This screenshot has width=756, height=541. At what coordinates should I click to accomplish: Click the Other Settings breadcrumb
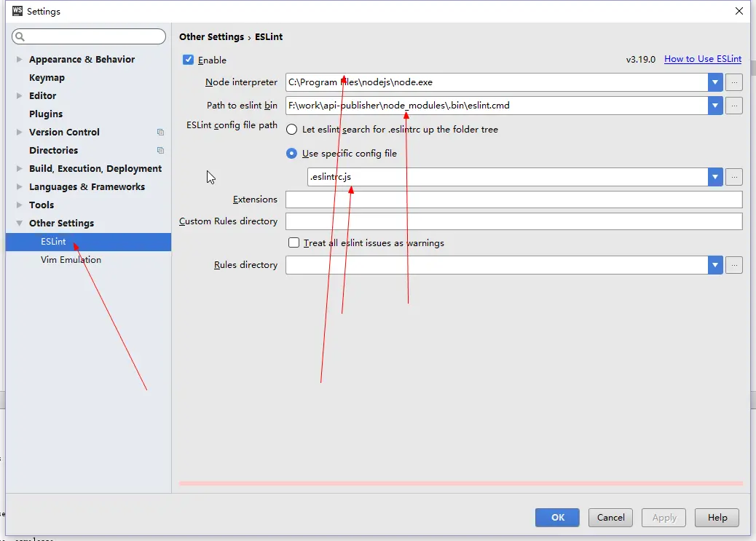point(212,36)
